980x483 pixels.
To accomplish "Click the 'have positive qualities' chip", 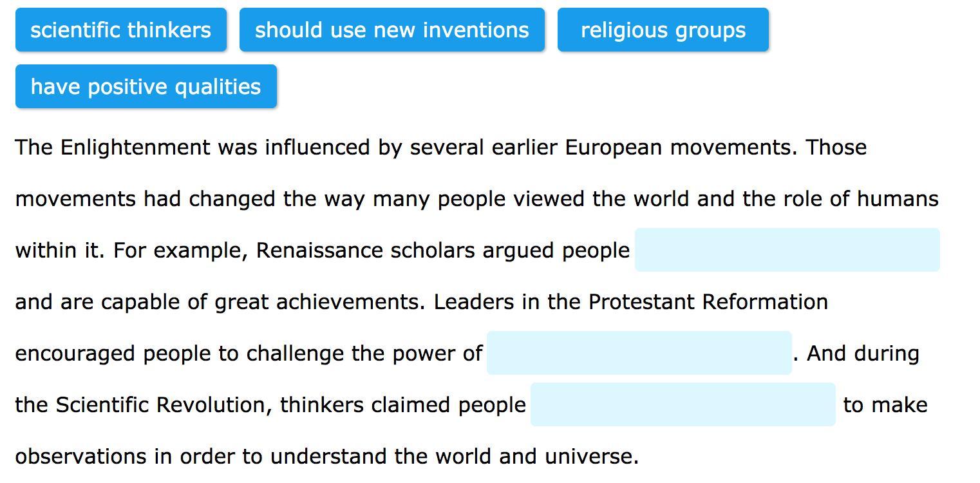I will 146,86.
